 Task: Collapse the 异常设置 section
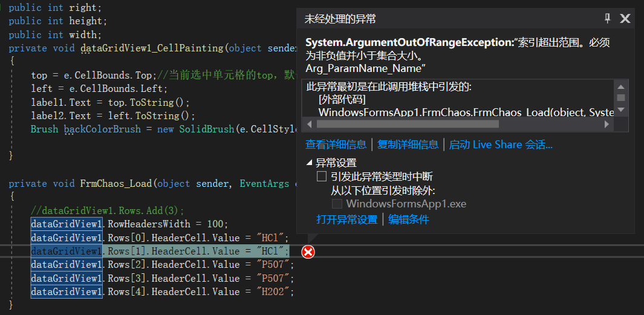[310, 163]
